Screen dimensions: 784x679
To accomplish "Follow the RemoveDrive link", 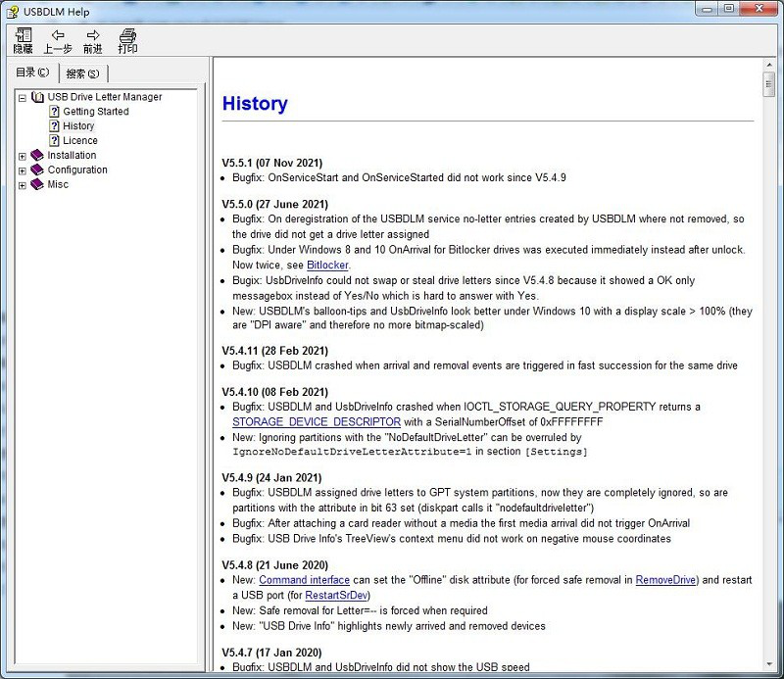I will [x=665, y=580].
